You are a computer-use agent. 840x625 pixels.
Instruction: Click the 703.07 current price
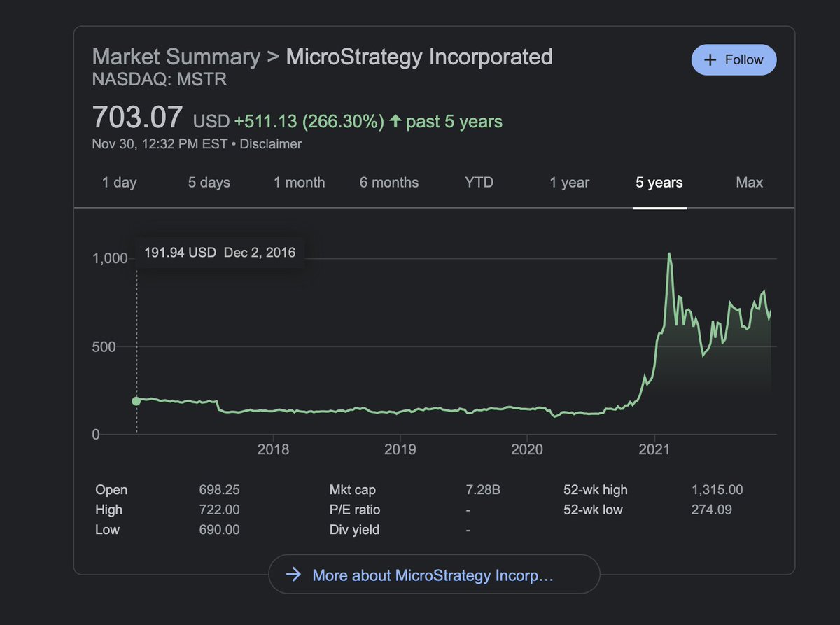pyautogui.click(x=138, y=117)
